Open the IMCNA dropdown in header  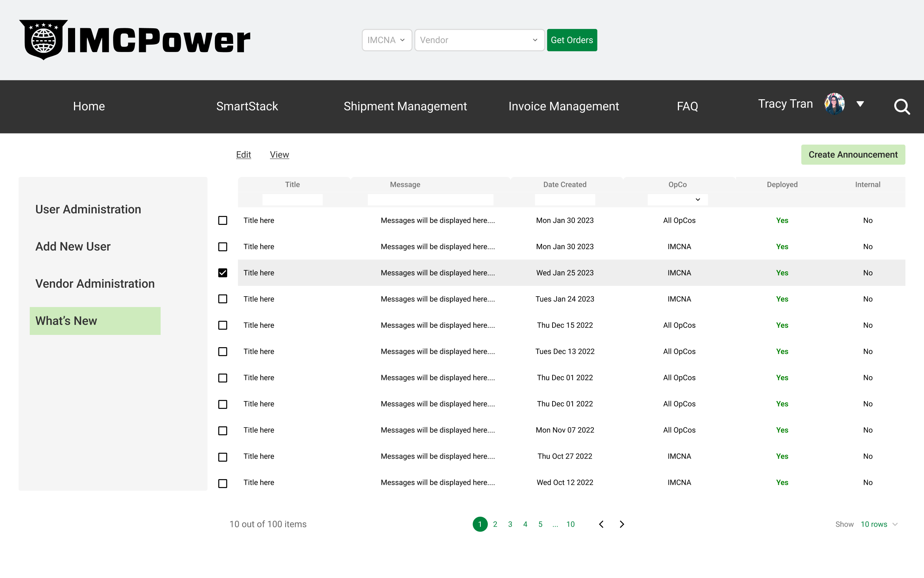pyautogui.click(x=386, y=40)
